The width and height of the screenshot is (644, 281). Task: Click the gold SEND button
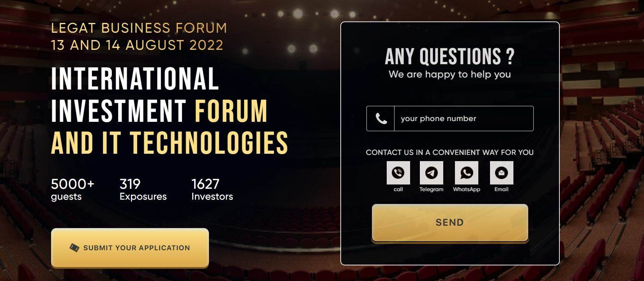(x=450, y=223)
